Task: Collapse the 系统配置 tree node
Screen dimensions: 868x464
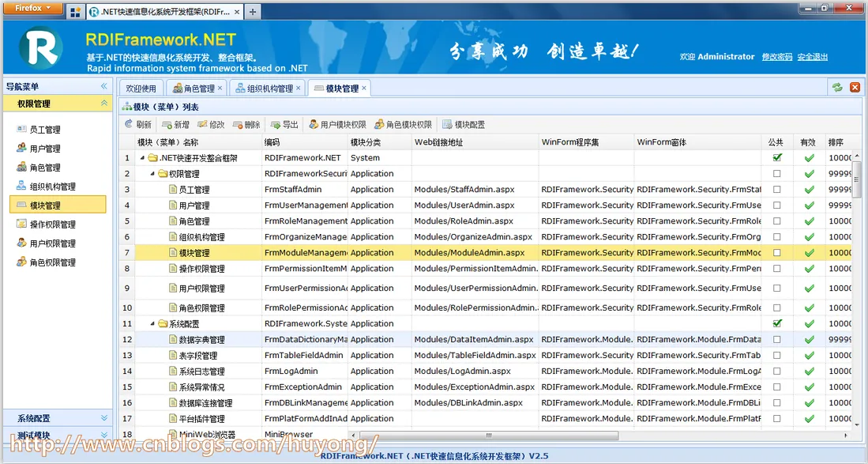Action: point(152,323)
